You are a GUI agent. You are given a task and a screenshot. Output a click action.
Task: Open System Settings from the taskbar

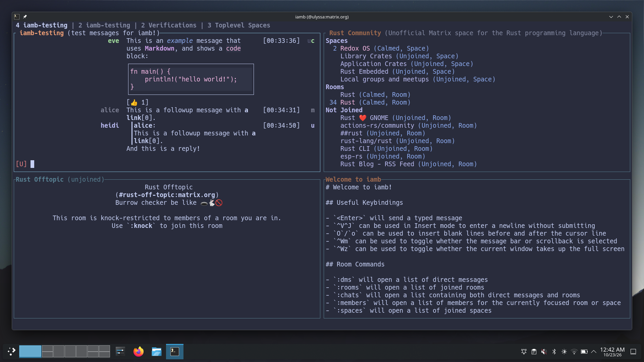120,351
